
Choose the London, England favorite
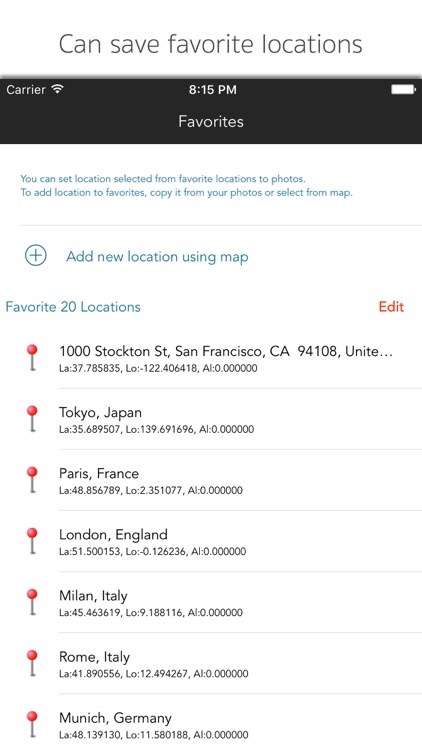click(211, 541)
